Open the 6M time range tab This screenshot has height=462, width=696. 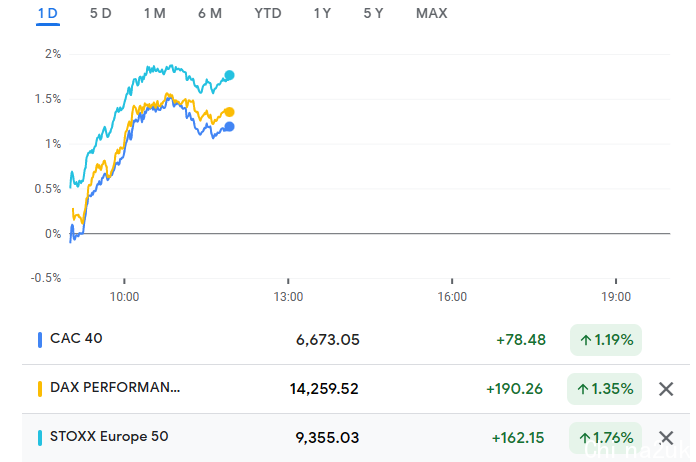click(210, 13)
